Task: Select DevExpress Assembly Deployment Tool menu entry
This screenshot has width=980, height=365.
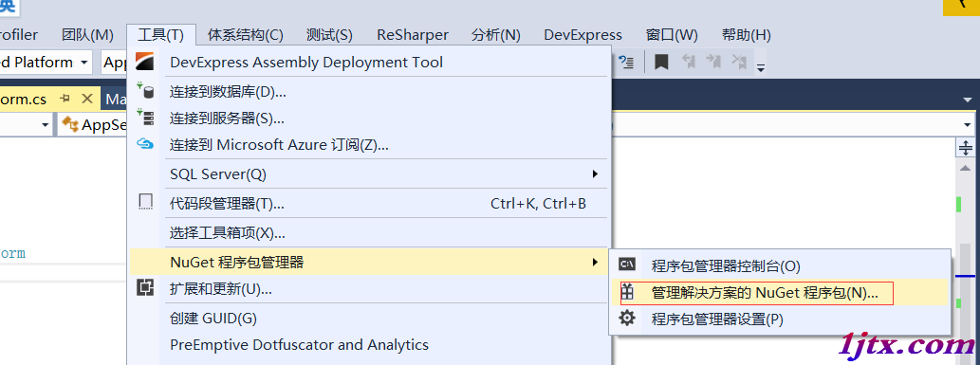Action: click(x=369, y=63)
